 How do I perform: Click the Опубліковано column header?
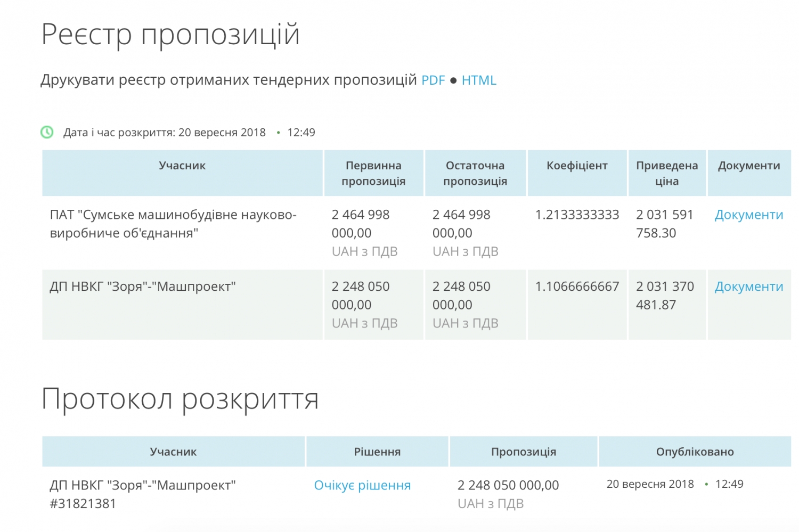tap(695, 452)
